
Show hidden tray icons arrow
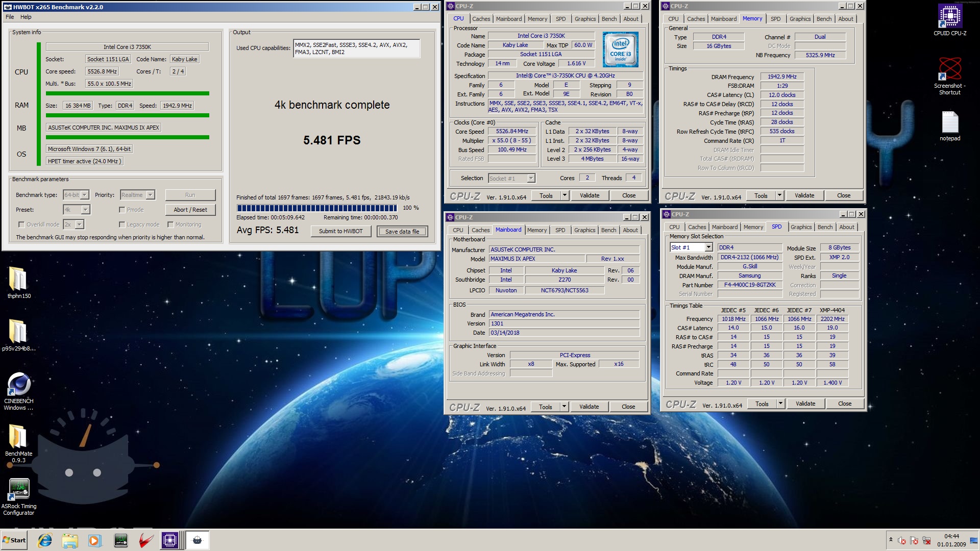click(x=891, y=540)
